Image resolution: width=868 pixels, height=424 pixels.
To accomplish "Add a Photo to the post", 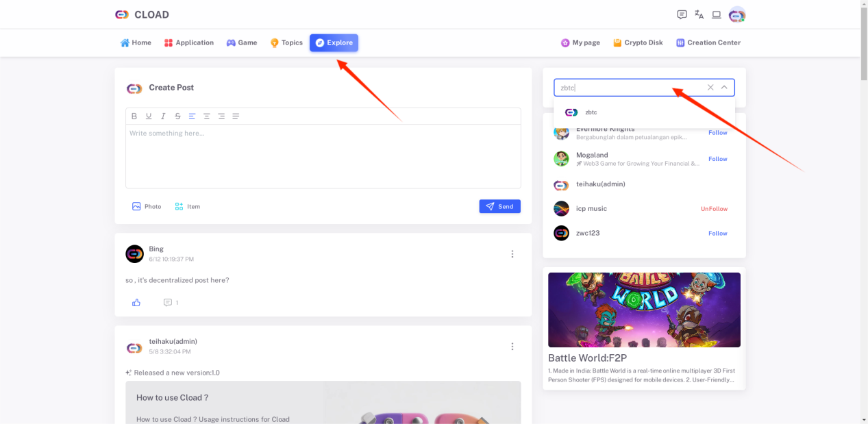I will 147,206.
